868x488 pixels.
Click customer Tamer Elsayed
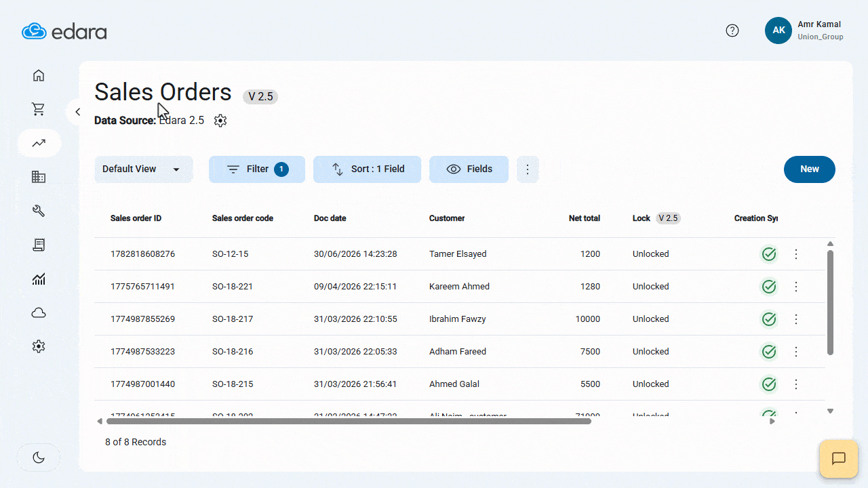458,254
